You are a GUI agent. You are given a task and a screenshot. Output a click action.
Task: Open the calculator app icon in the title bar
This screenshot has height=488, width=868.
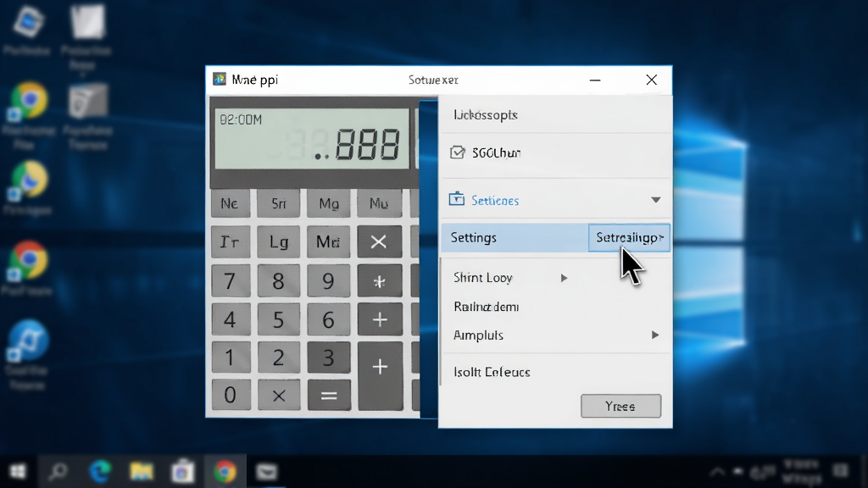(x=220, y=79)
